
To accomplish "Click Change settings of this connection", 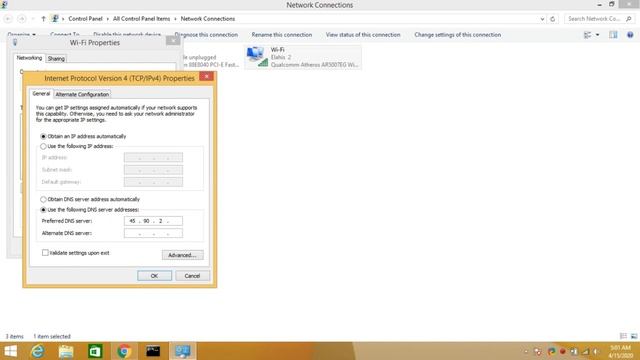I will pos(458,35).
